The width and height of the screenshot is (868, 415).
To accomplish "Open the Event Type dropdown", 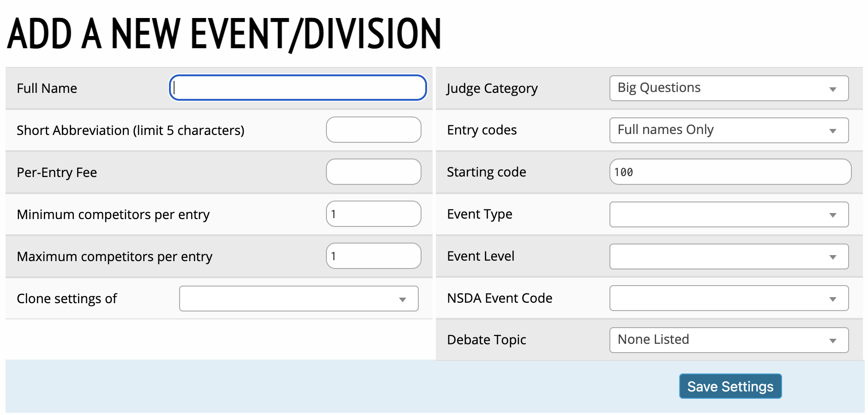I will point(729,214).
